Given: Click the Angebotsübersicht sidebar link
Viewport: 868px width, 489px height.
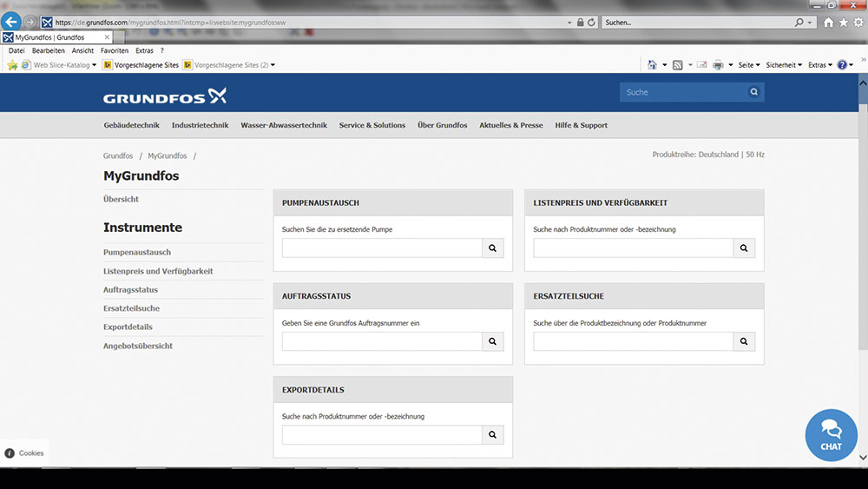Looking at the screenshot, I should [138, 346].
